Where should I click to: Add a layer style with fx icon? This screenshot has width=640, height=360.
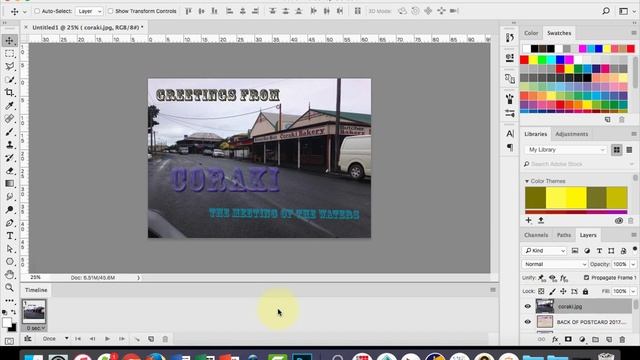[555, 339]
